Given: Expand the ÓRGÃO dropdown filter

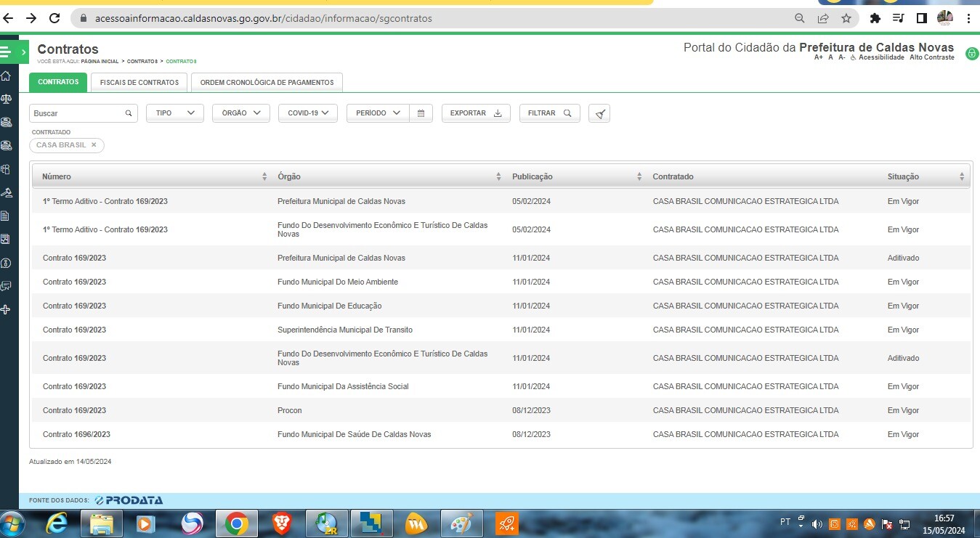Looking at the screenshot, I should pyautogui.click(x=240, y=113).
